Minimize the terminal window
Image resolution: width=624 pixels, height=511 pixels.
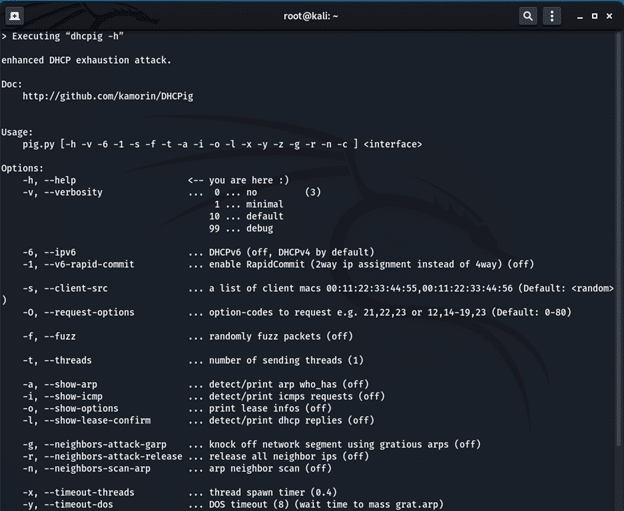point(577,15)
